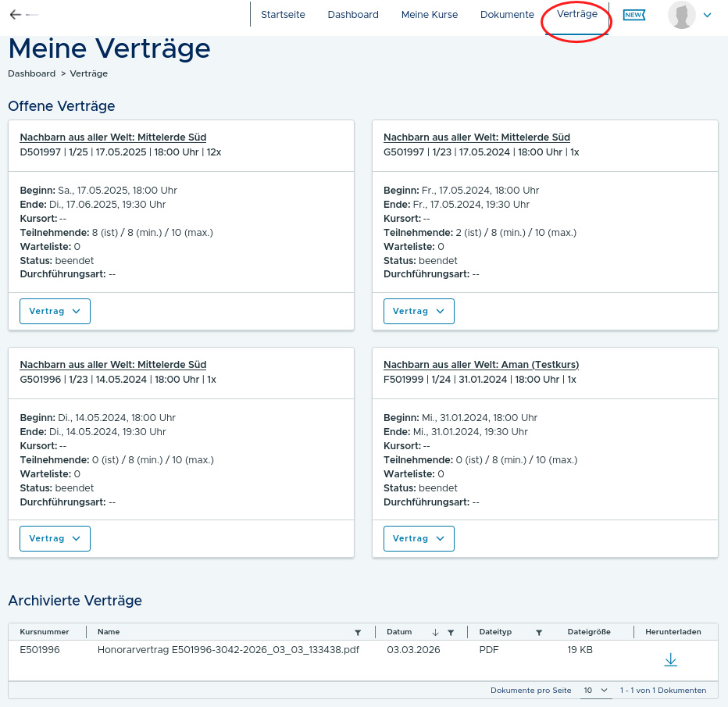Switch to the Meine Kurse tab
This screenshot has width=728, height=707.
430,15
